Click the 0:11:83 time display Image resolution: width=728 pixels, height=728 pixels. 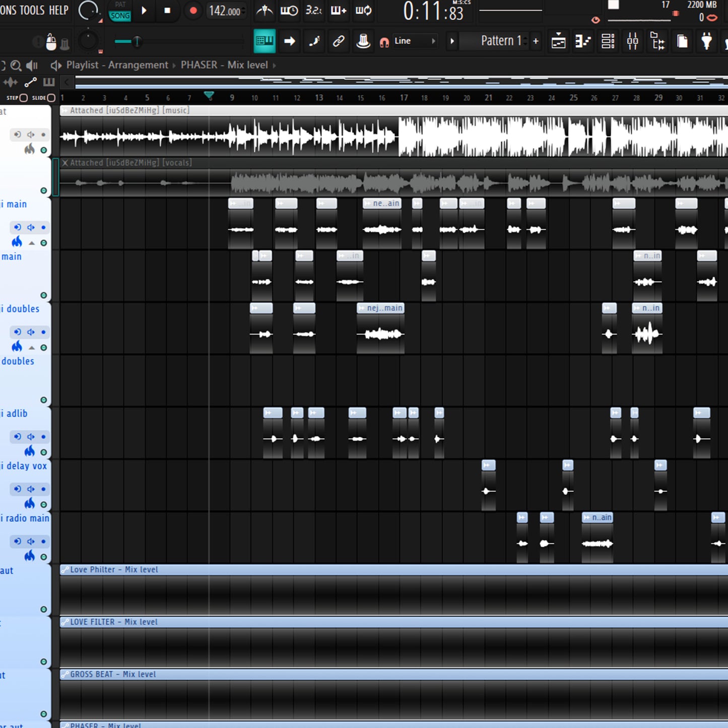(433, 12)
